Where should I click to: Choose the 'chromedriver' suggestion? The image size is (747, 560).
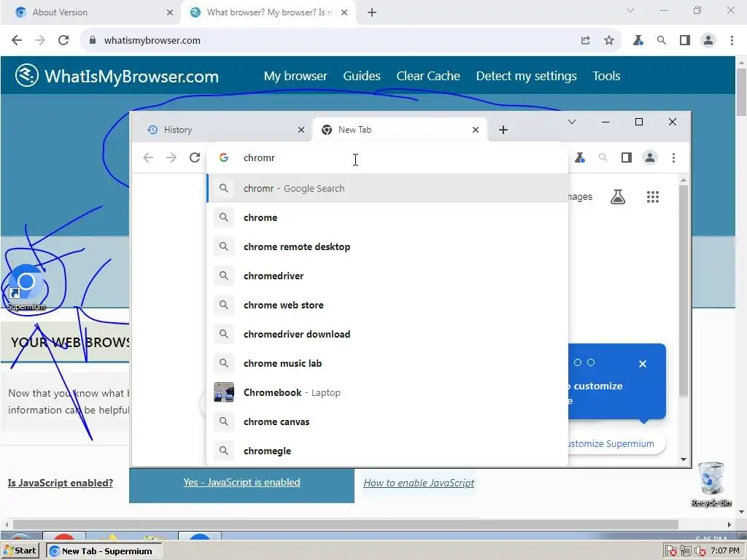coord(388,276)
